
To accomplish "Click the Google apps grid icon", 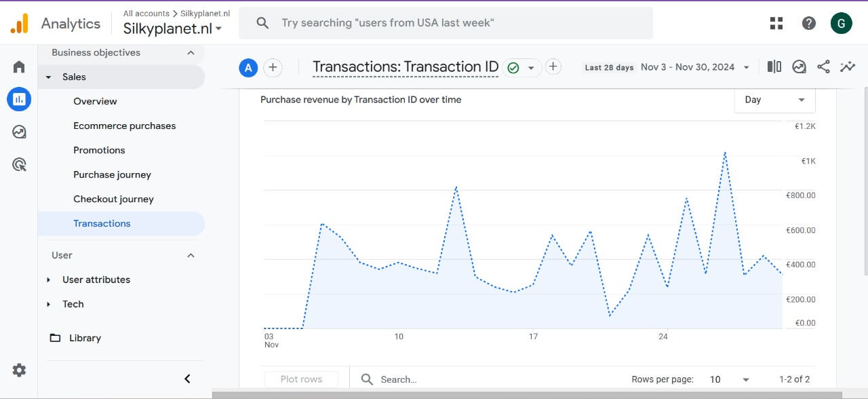I will pyautogui.click(x=776, y=23).
